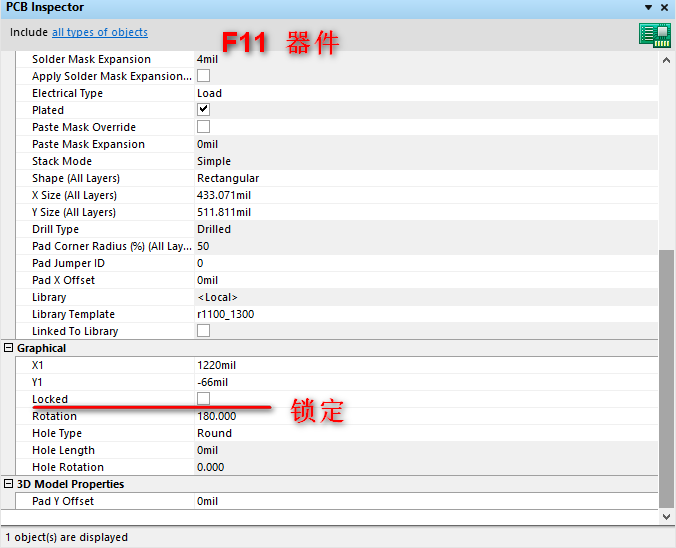The image size is (676, 548).
Task: Click the scrollbar up arrow
Action: (667, 60)
